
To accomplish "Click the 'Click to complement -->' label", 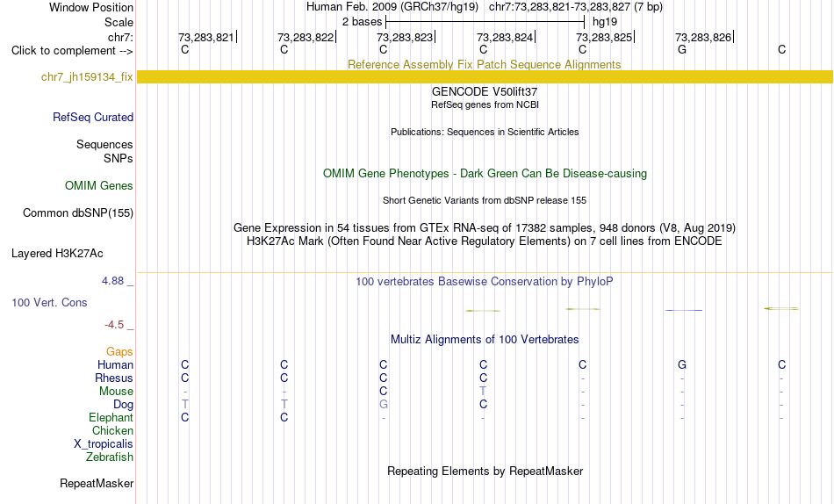I will pos(72,51).
